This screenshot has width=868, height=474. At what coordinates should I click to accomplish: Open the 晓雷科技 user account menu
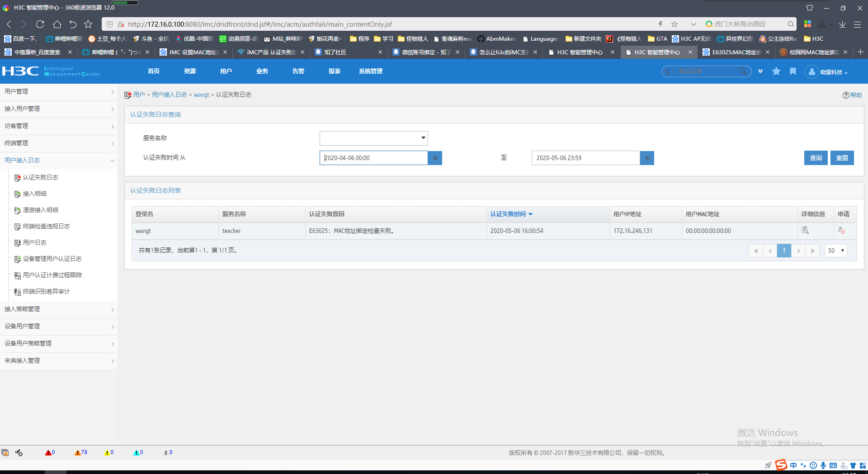pyautogui.click(x=826, y=72)
